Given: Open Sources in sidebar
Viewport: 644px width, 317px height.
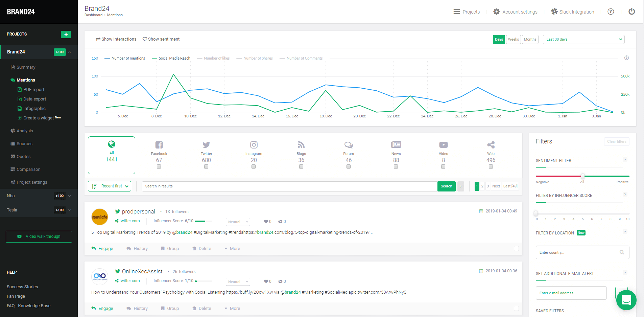Looking at the screenshot, I should click(x=21, y=144).
